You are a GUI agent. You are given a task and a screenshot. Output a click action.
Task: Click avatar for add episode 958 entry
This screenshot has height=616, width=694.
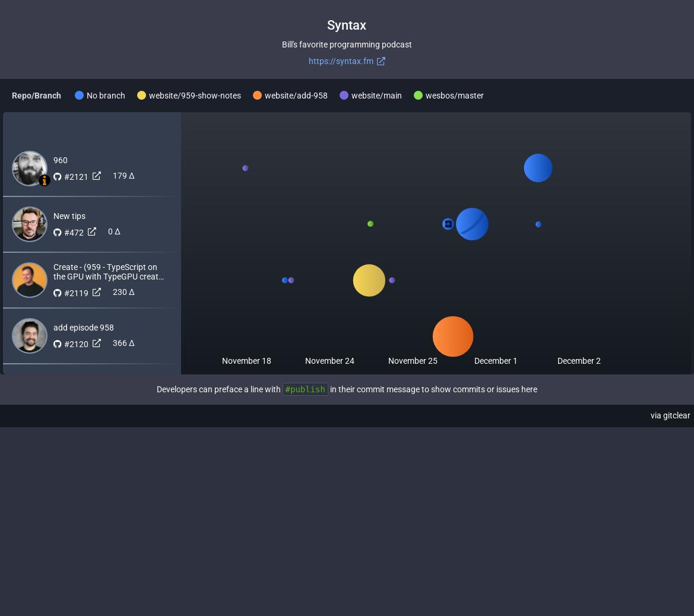[x=30, y=336]
